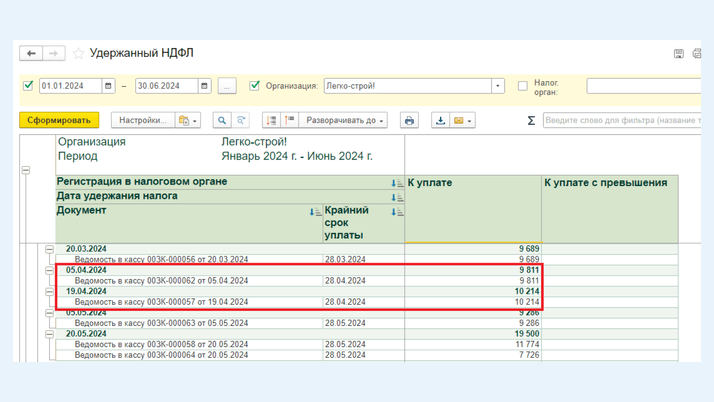The image size is (714, 402).
Task: Collapse the 20.05.2024 date group
Action: click(49, 334)
